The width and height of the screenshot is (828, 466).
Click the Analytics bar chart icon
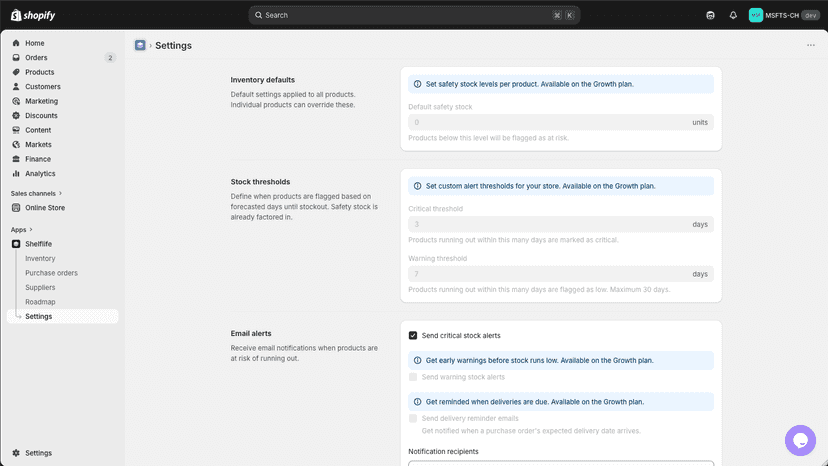pyautogui.click(x=16, y=173)
